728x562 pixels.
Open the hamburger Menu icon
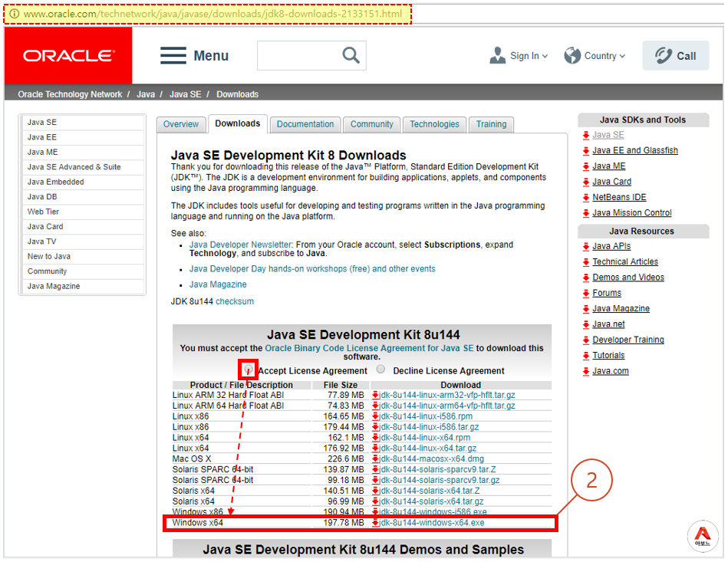(x=173, y=56)
